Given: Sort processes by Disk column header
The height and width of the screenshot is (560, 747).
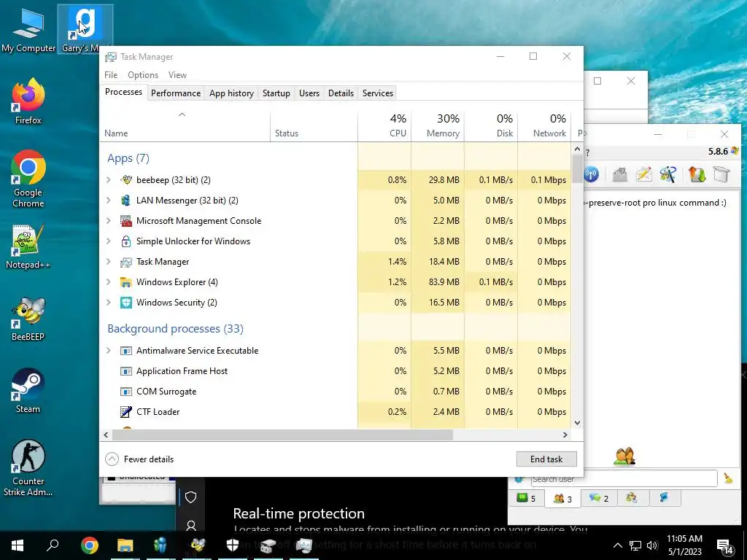Looking at the screenshot, I should (491, 125).
